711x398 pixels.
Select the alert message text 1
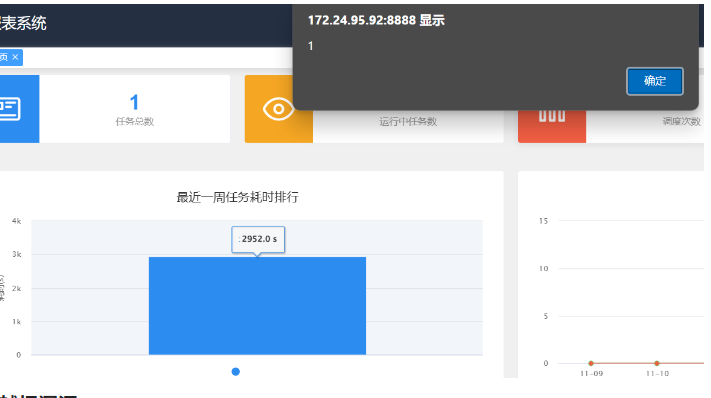pos(311,46)
